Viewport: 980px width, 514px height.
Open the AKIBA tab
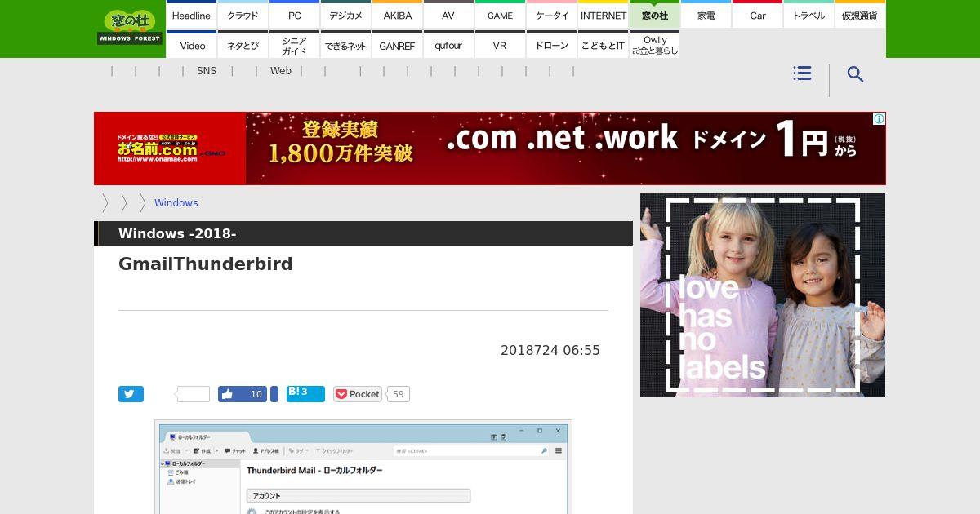point(397,15)
